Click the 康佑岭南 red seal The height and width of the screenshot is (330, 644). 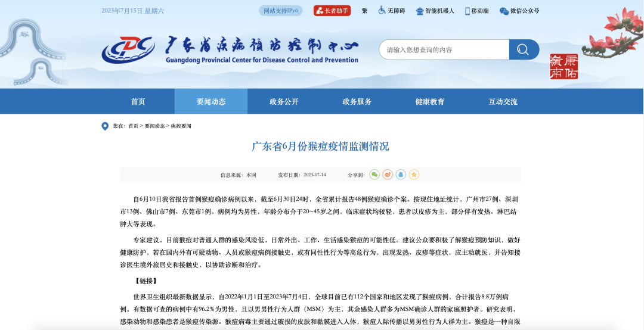[x=564, y=67]
